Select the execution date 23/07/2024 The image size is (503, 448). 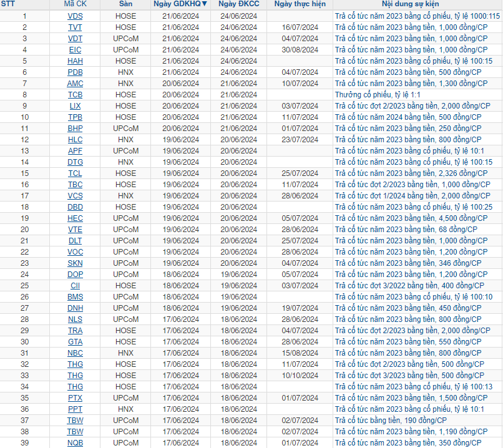pos(300,140)
